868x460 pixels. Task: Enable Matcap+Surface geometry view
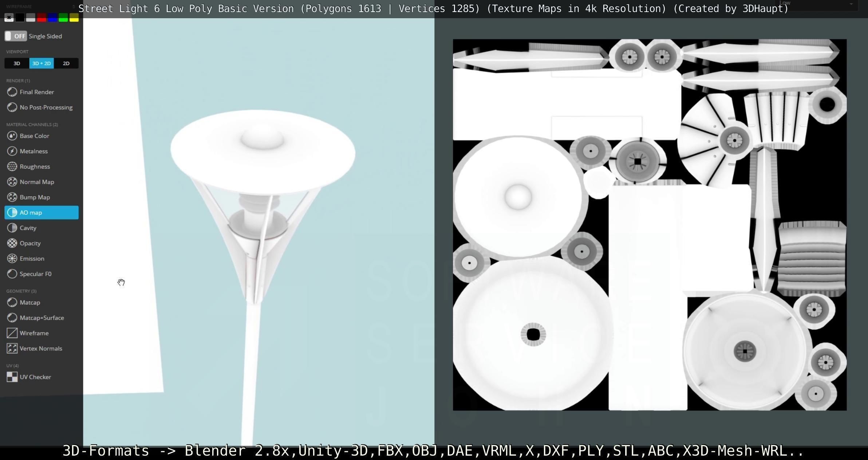click(x=42, y=318)
